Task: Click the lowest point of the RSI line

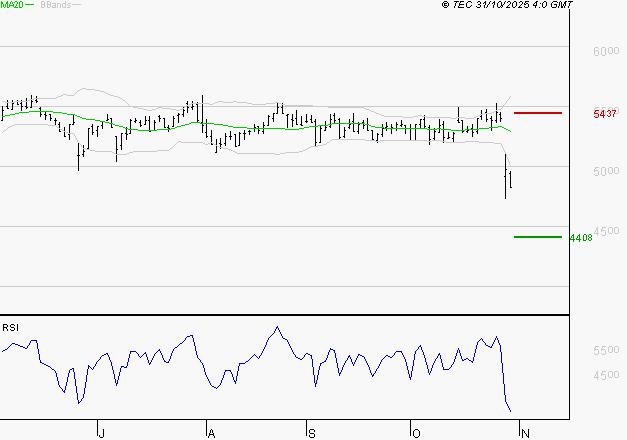Action: [x=510, y=410]
